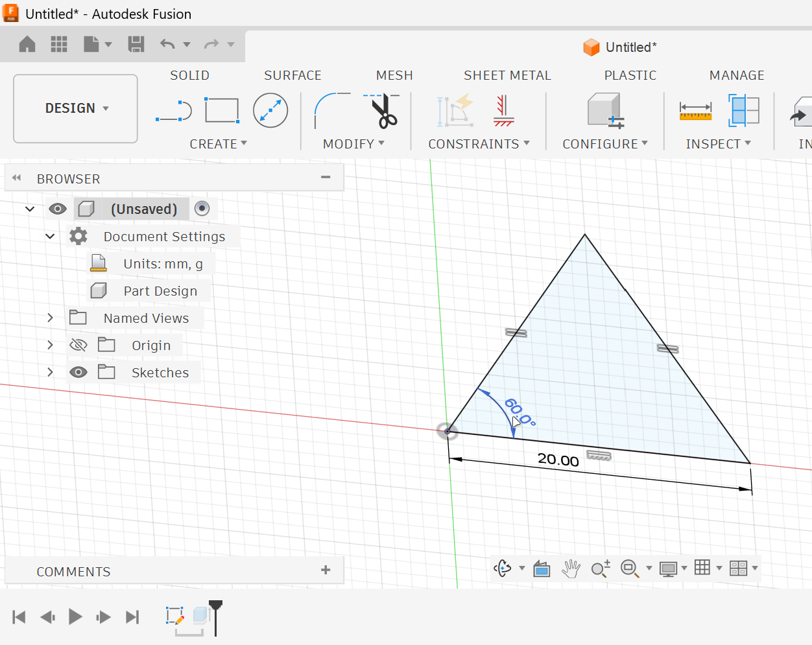Open the DESIGN workspace dropdown
The image size is (812, 645).
76,108
